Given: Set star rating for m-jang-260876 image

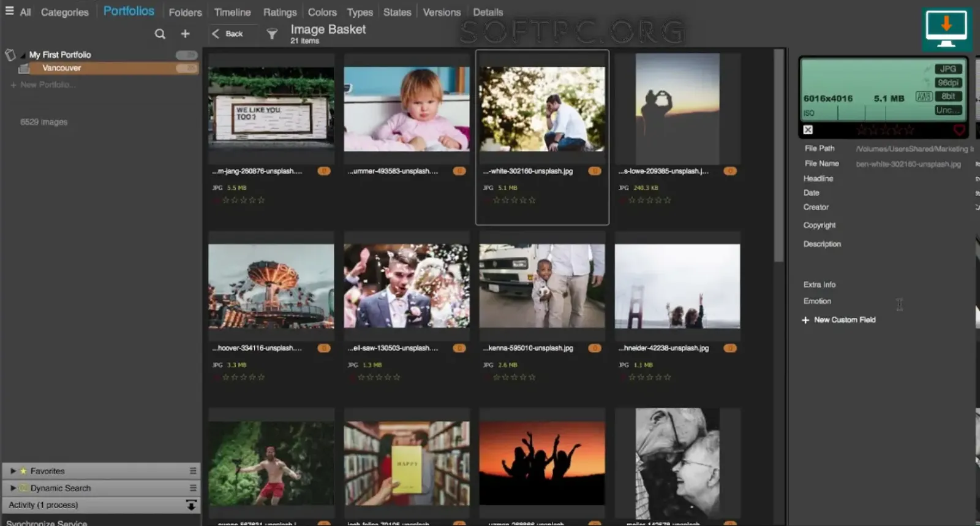Looking at the screenshot, I should [244, 200].
